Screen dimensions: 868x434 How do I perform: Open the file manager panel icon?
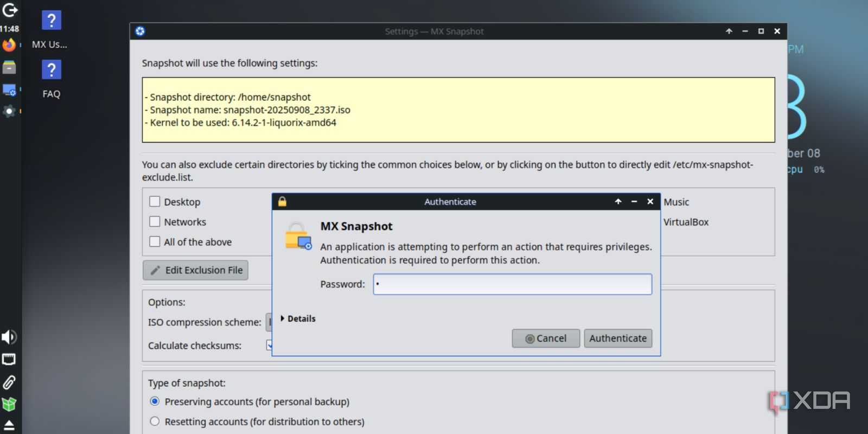pos(9,67)
